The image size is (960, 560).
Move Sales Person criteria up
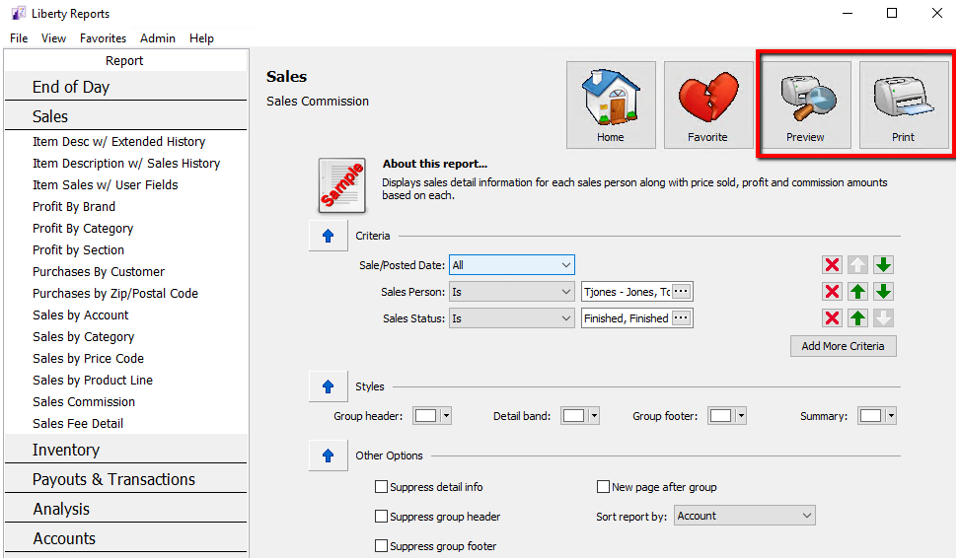857,291
